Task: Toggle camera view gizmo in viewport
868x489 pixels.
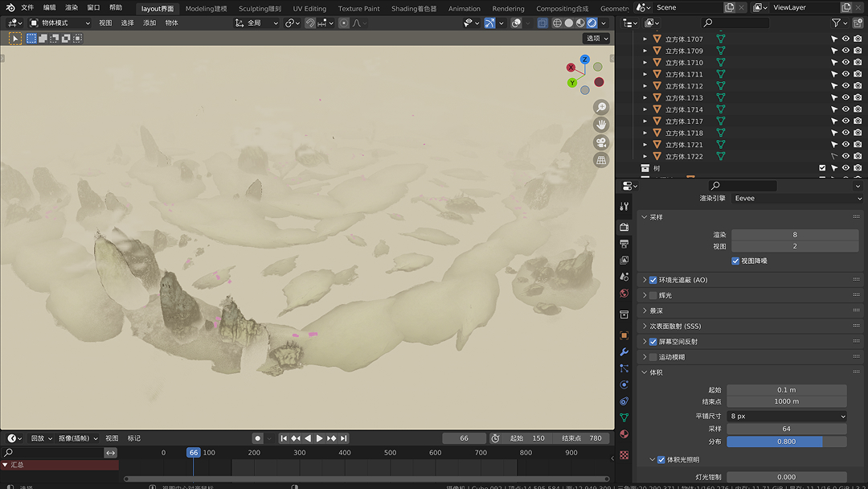Action: pyautogui.click(x=601, y=142)
